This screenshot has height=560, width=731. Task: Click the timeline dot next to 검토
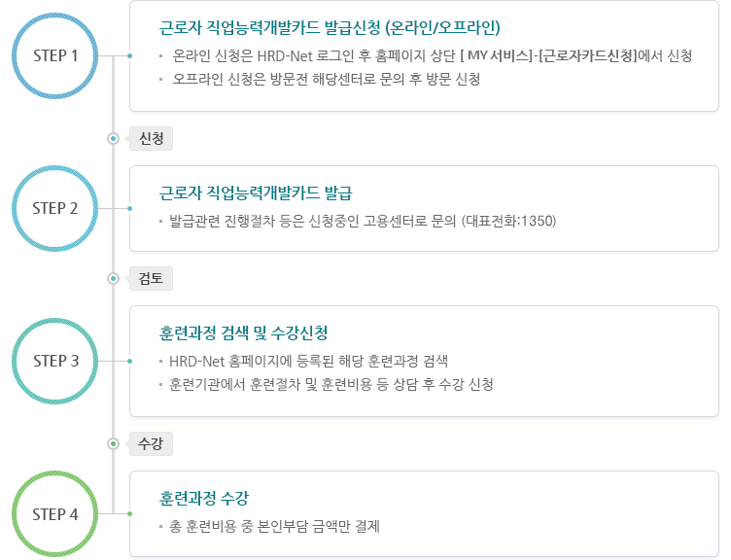tap(113, 278)
